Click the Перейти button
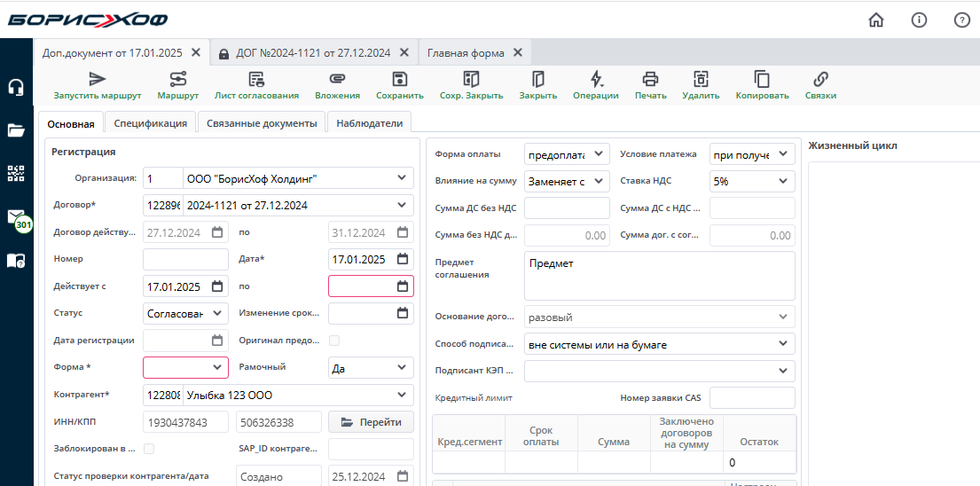The image size is (980, 486). pos(371,422)
